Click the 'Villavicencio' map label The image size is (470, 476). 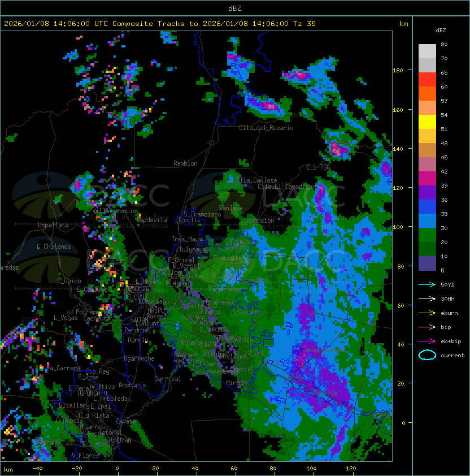[114, 211]
